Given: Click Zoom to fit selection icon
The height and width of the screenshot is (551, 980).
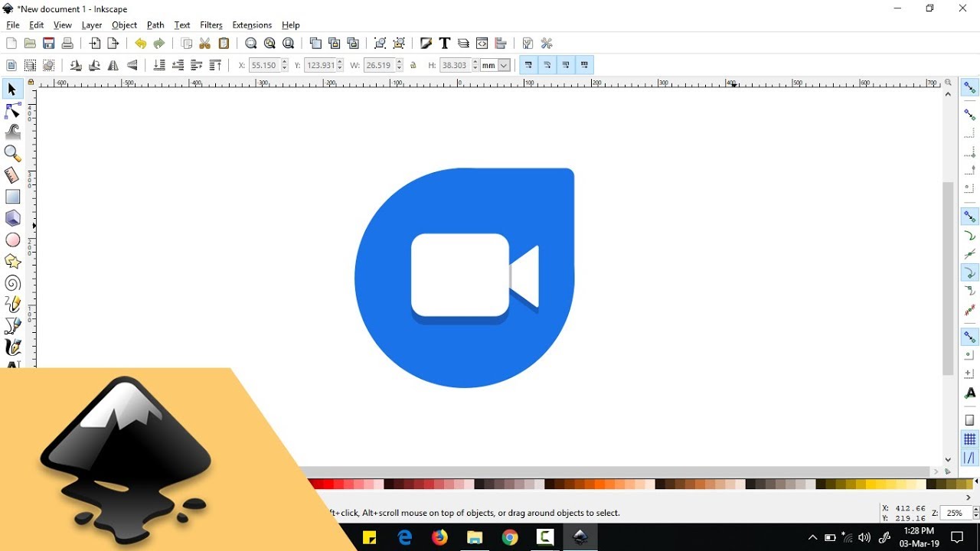Looking at the screenshot, I should pos(251,44).
